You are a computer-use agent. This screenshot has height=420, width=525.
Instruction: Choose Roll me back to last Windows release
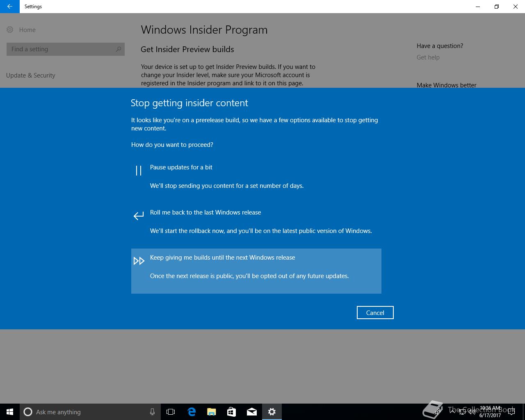coord(256,226)
